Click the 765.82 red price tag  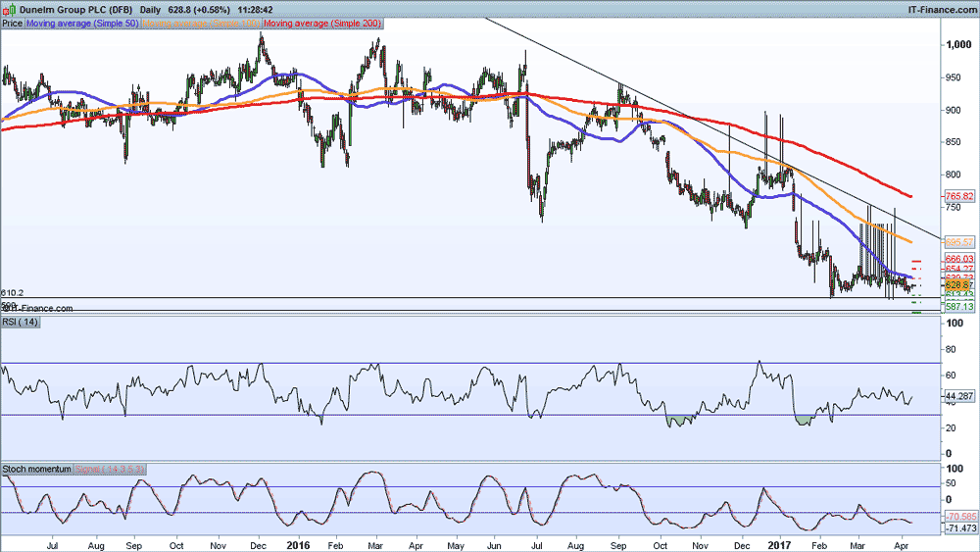[x=959, y=196]
